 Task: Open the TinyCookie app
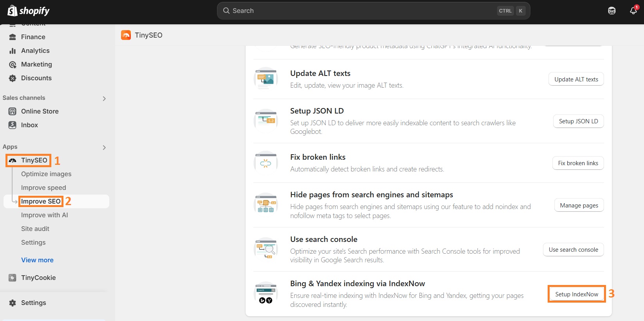click(38, 278)
